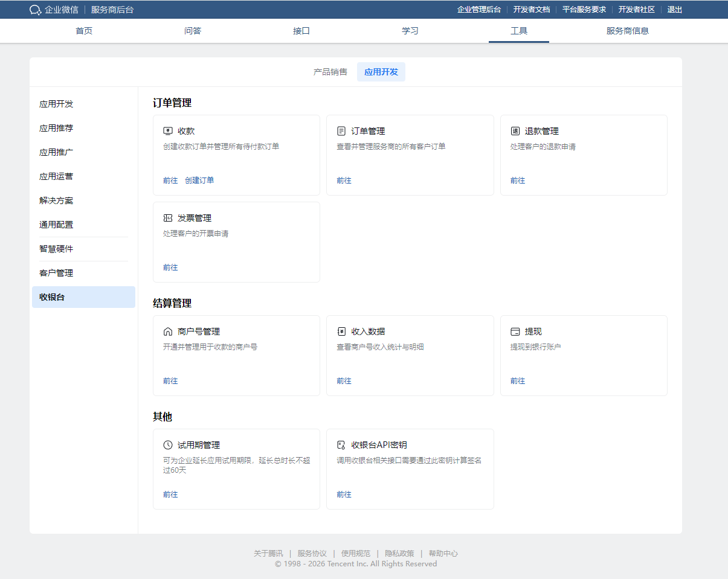Click the 创建订单 link under 收款
728x579 pixels.
click(x=199, y=181)
